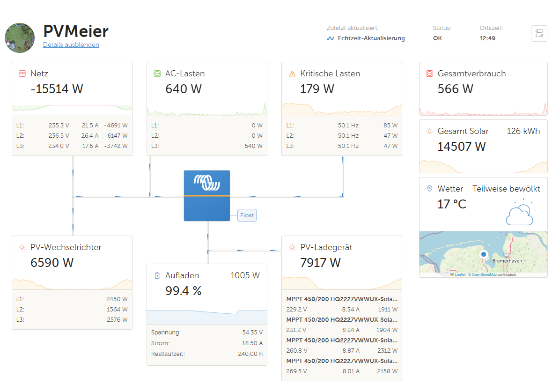Open the controls icon button at top right
Viewport: 552px width, 392px height.
pyautogui.click(x=539, y=33)
